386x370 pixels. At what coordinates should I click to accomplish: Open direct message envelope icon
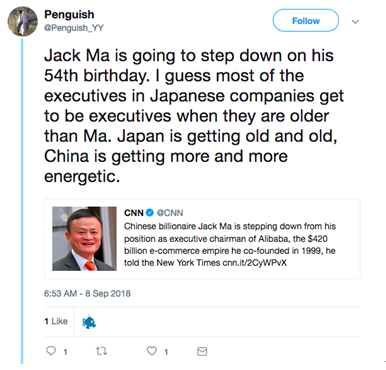202,351
